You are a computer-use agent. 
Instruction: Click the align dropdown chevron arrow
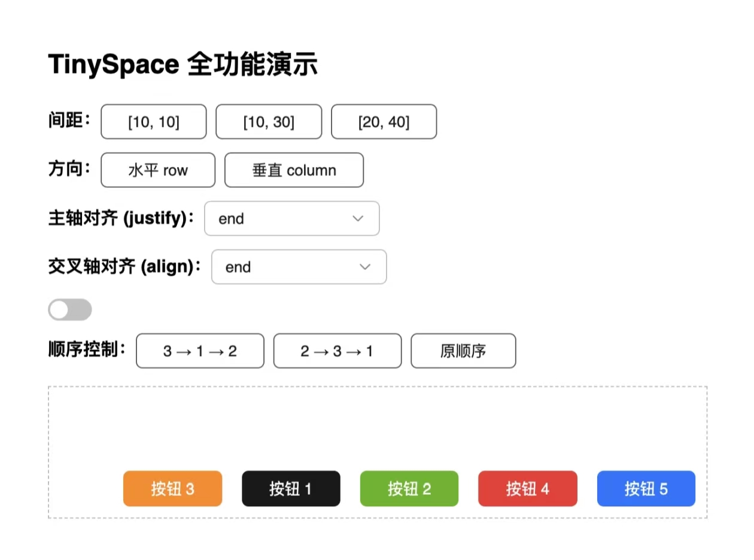(365, 267)
